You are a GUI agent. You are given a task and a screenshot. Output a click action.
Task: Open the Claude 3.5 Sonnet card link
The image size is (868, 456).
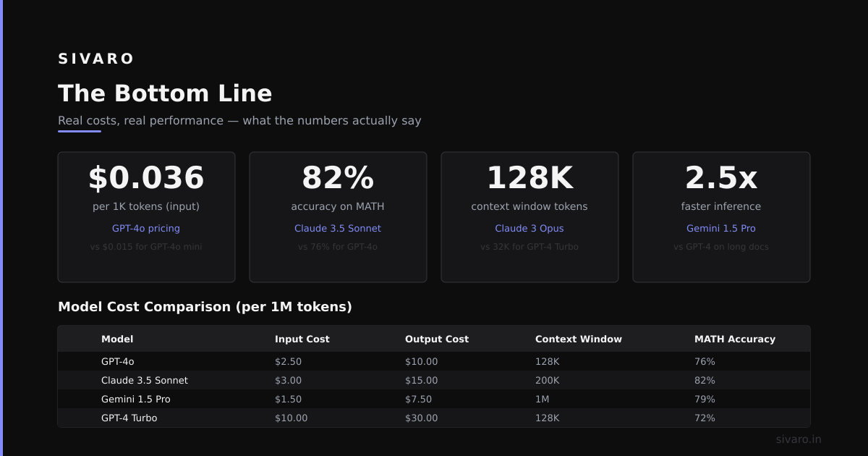(x=338, y=228)
